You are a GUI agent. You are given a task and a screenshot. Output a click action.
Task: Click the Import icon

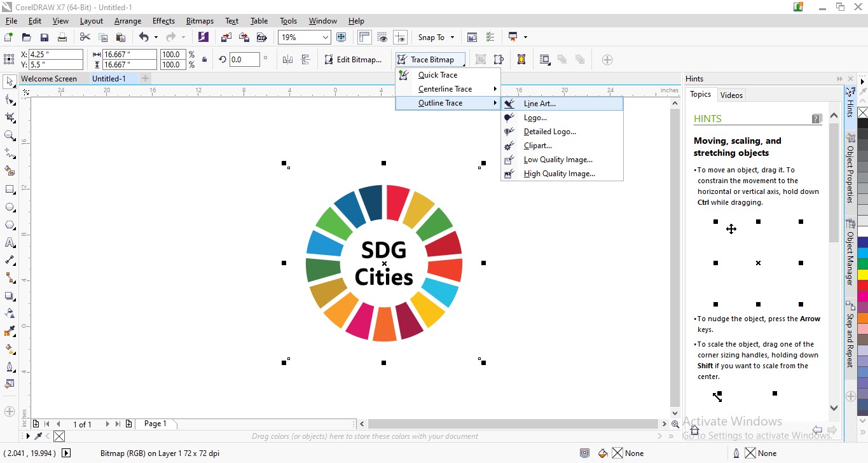[x=226, y=38]
